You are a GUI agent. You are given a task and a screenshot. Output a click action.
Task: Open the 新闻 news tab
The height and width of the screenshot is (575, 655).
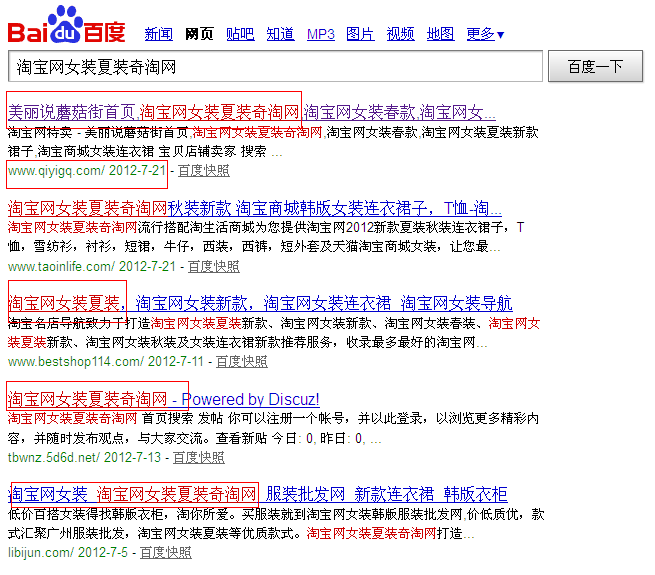click(159, 34)
